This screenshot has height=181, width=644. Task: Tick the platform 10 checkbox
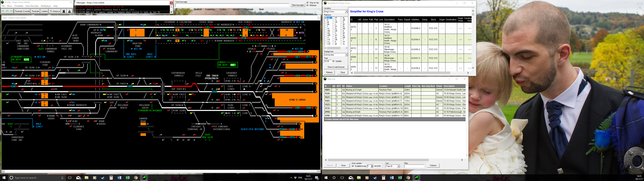326,29
